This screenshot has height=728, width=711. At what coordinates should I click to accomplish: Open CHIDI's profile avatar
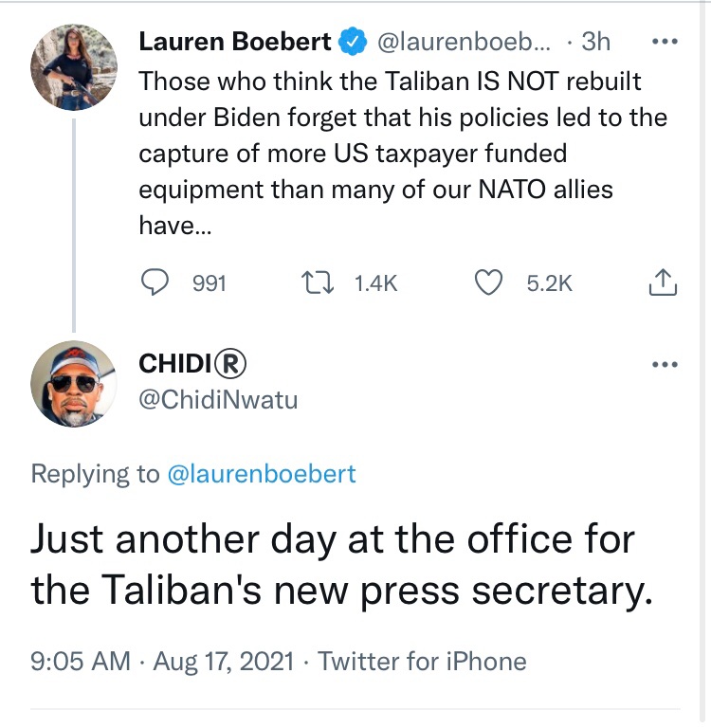tap(73, 383)
